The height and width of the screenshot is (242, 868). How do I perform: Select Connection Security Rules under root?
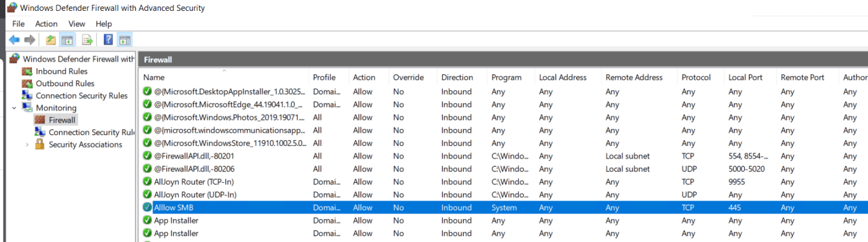[x=82, y=95]
